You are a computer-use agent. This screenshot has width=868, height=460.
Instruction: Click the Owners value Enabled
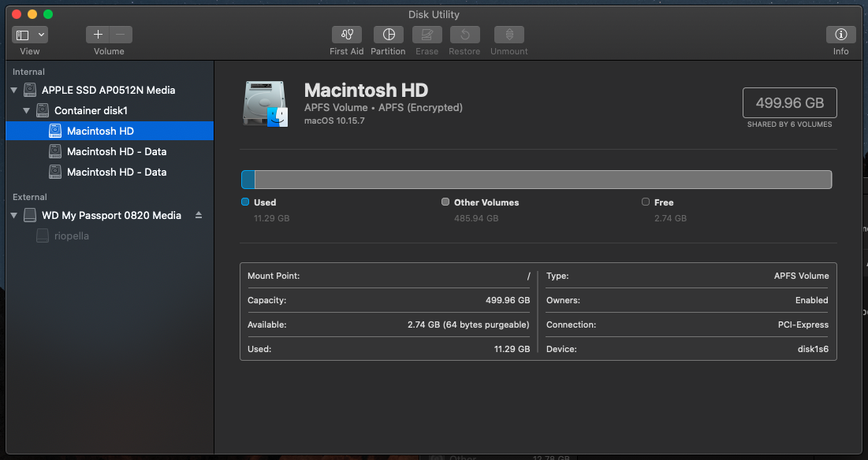(x=811, y=300)
